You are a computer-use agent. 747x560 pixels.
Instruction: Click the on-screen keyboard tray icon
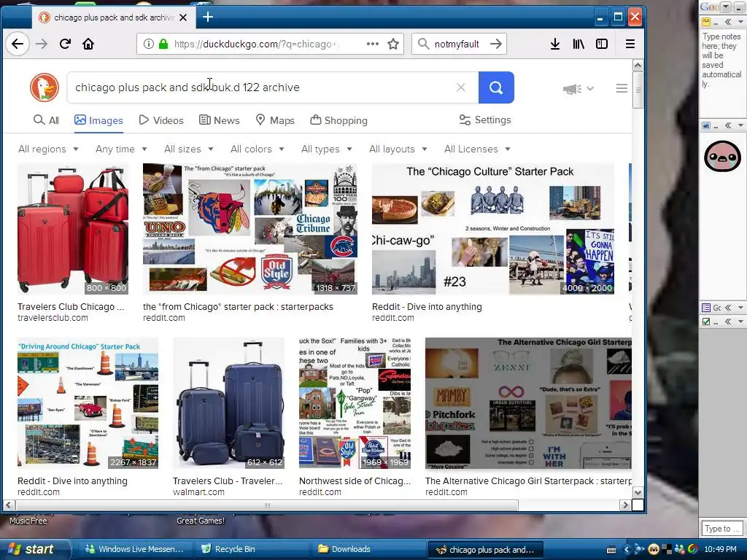611,550
